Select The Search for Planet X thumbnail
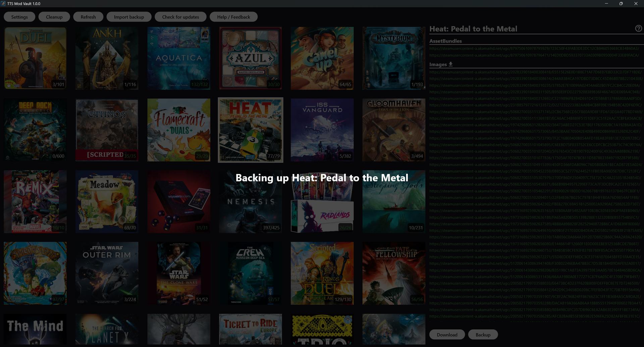The width and height of the screenshot is (644, 347). click(107, 329)
